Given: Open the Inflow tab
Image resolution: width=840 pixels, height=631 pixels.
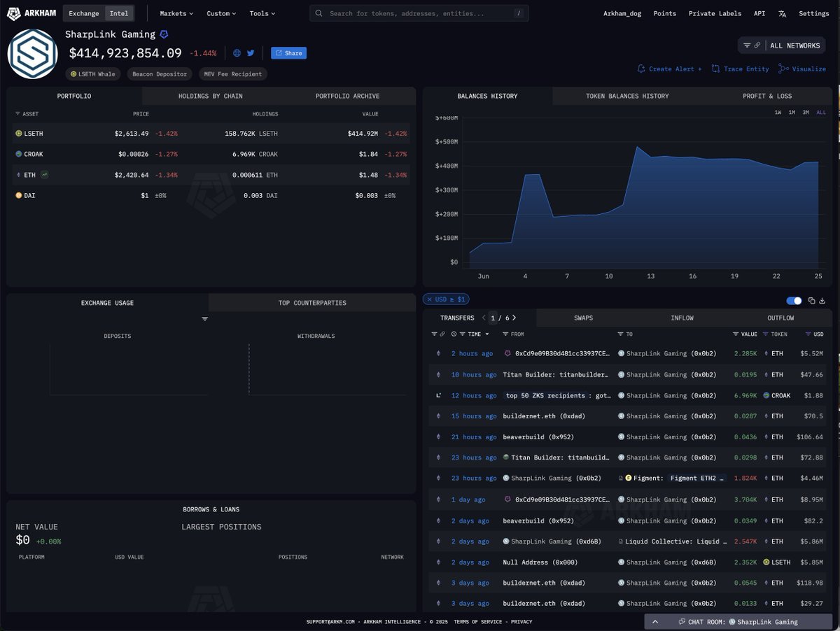Looking at the screenshot, I should pyautogui.click(x=682, y=318).
